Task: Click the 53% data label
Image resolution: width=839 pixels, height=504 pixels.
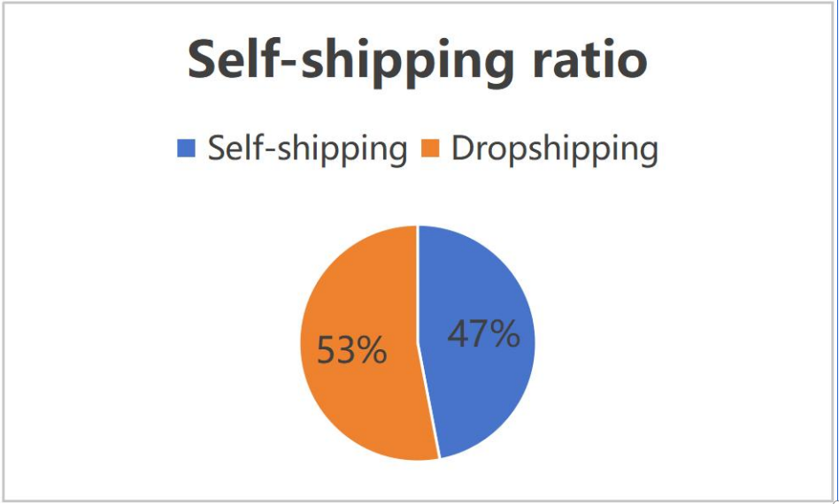Action: [x=351, y=351]
